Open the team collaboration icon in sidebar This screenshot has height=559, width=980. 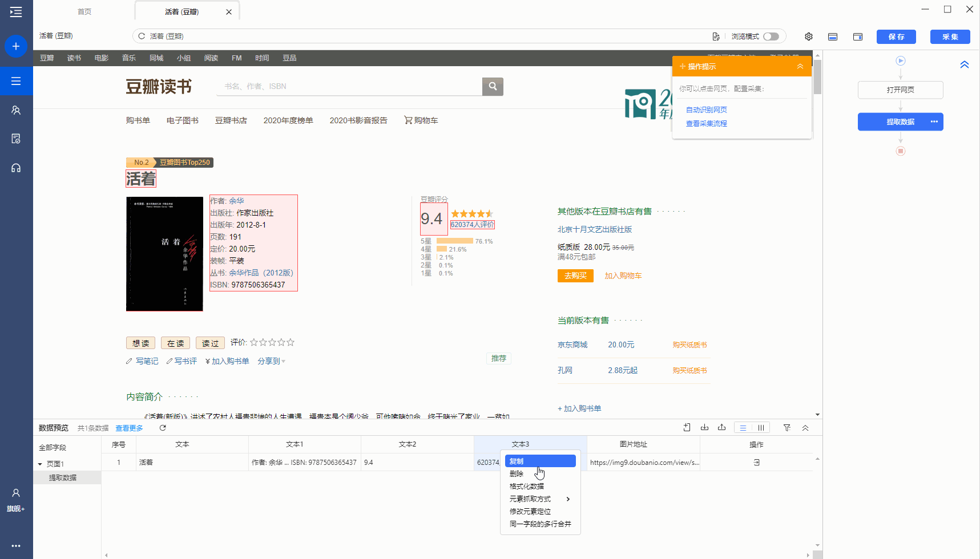pyautogui.click(x=16, y=110)
